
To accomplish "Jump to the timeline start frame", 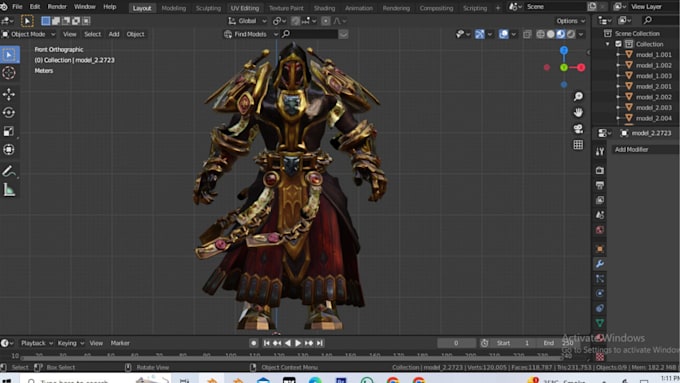I will [266, 343].
